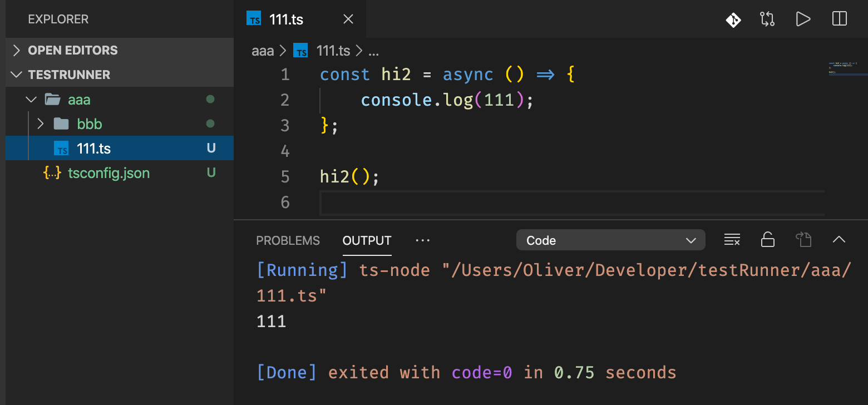Open the Git Graph view
868x405 pixels.
tap(733, 19)
